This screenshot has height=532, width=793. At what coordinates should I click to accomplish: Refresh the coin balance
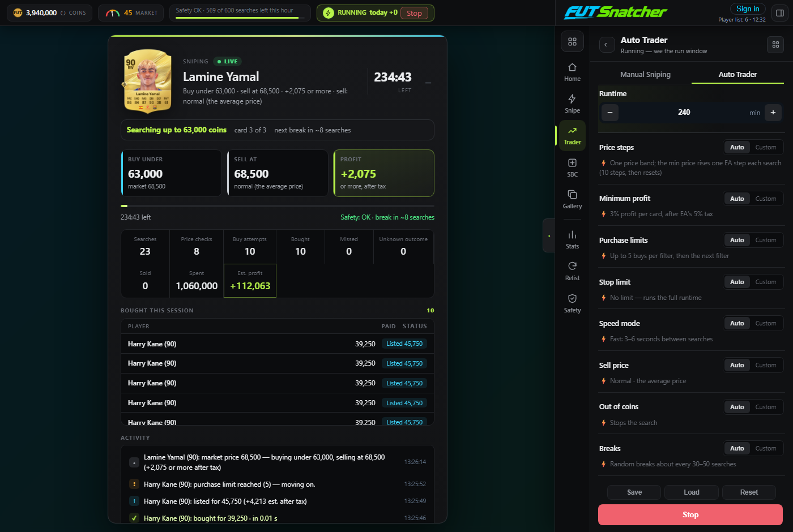click(x=63, y=13)
